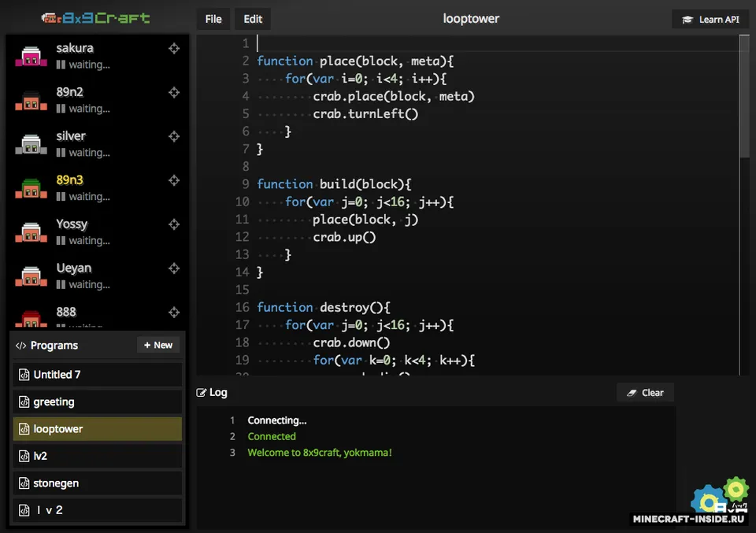Viewport: 756px width, 533px height.
Task: Select the silver crab name
Action: pos(71,136)
